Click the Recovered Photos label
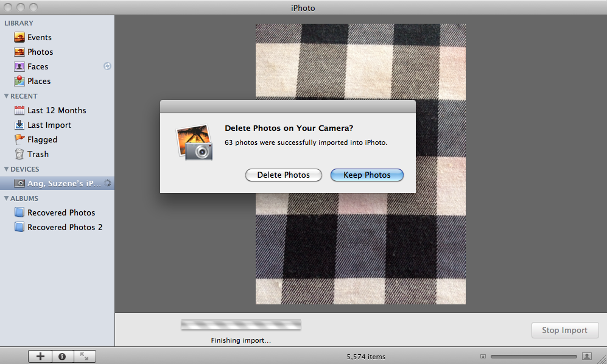 61,212
